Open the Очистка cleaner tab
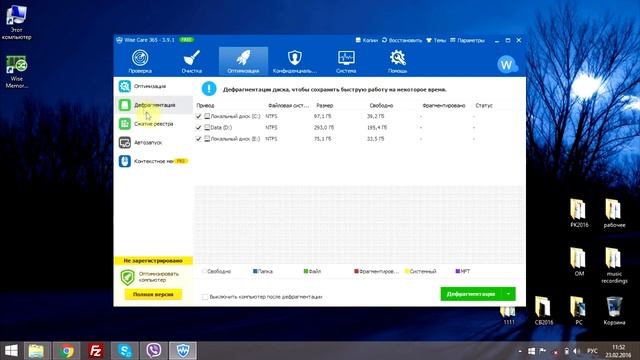This screenshot has width=640, height=360. pyautogui.click(x=191, y=61)
